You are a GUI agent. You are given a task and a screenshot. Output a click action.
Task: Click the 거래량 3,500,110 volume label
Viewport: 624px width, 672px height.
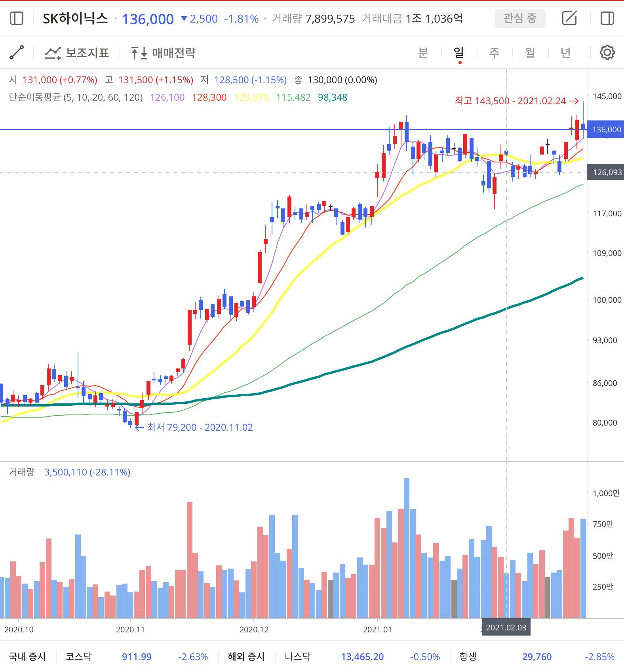(x=70, y=472)
